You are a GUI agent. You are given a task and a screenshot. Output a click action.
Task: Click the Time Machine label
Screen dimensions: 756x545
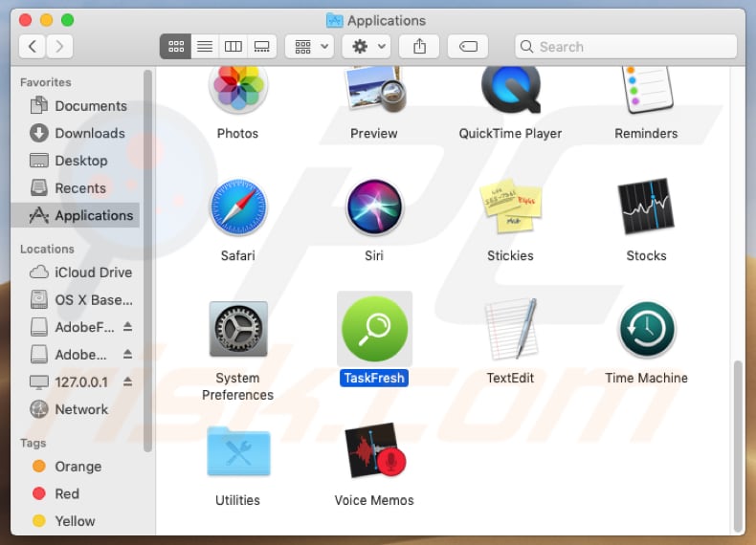pyautogui.click(x=647, y=378)
